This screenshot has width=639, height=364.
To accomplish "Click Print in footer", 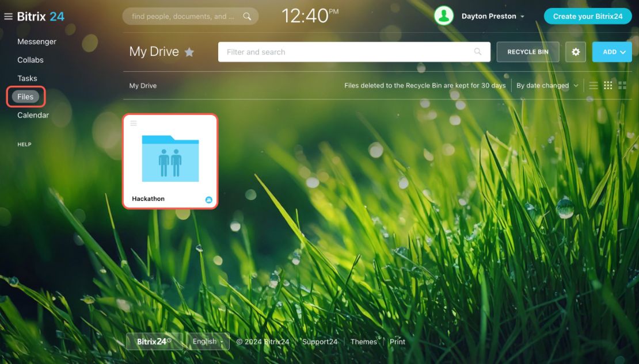I will pyautogui.click(x=397, y=342).
